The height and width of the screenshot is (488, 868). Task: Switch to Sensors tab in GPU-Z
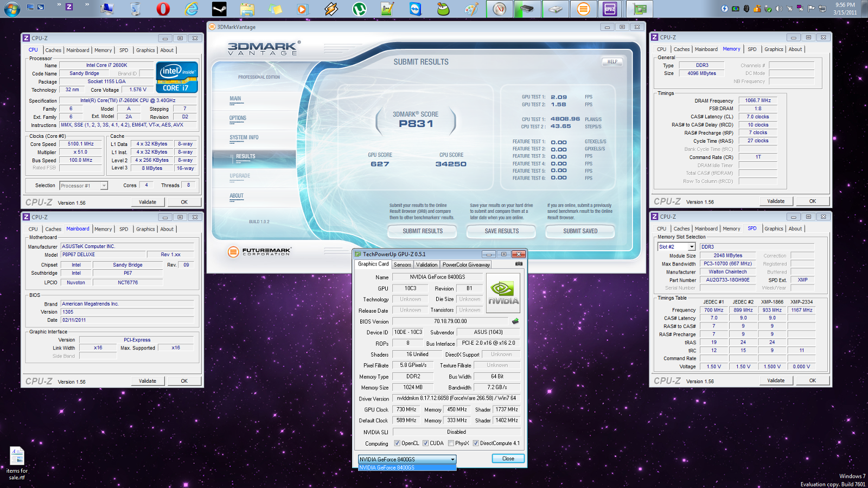click(x=403, y=264)
